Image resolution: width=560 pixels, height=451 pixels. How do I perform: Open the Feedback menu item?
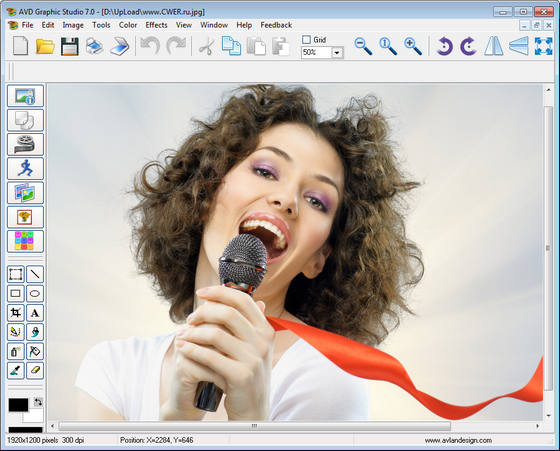point(276,25)
